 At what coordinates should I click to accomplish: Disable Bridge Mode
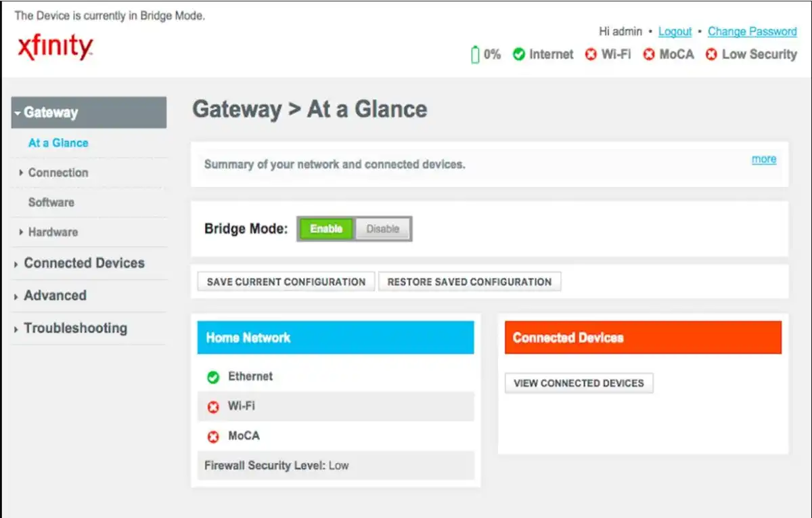382,229
